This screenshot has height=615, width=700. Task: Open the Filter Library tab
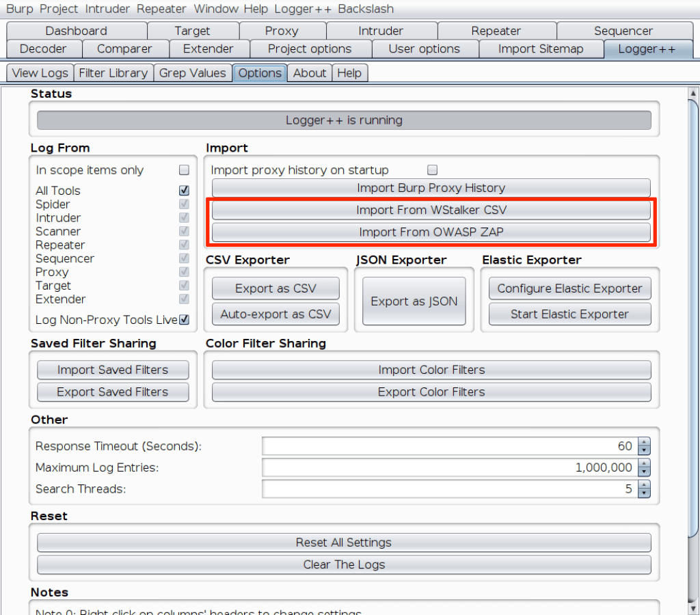(113, 73)
